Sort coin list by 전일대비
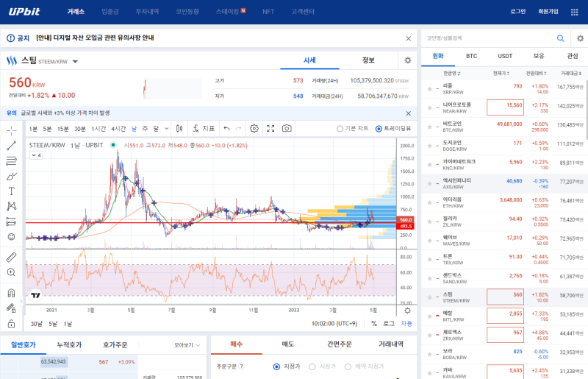 point(537,74)
